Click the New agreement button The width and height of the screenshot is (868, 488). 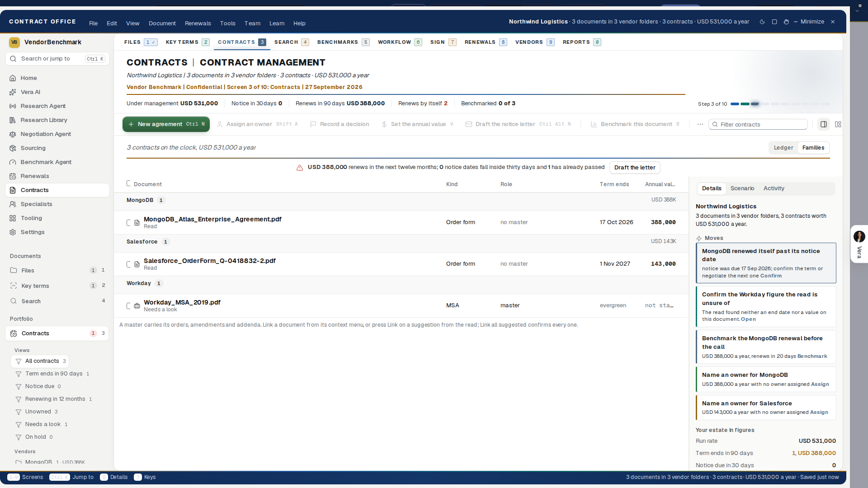click(166, 124)
